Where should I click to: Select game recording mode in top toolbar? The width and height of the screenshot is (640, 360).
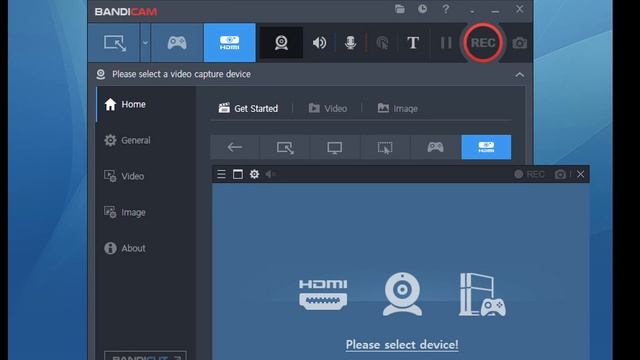[x=177, y=43]
